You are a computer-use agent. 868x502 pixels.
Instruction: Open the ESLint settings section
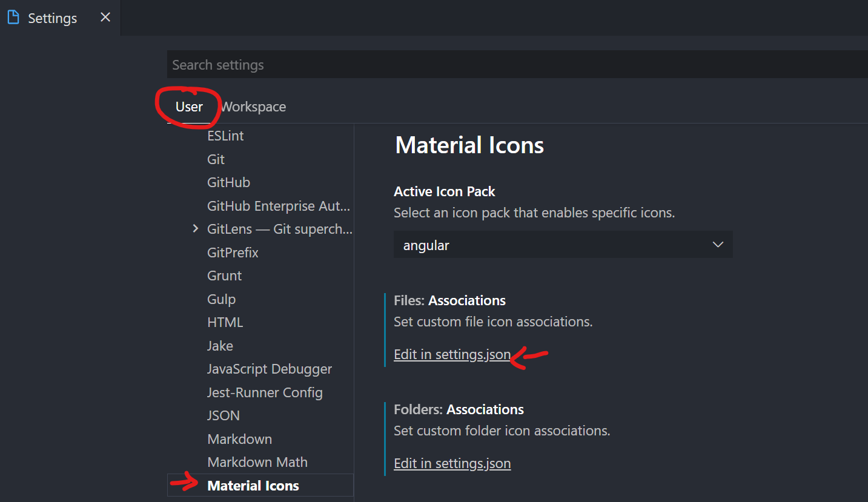click(x=225, y=136)
